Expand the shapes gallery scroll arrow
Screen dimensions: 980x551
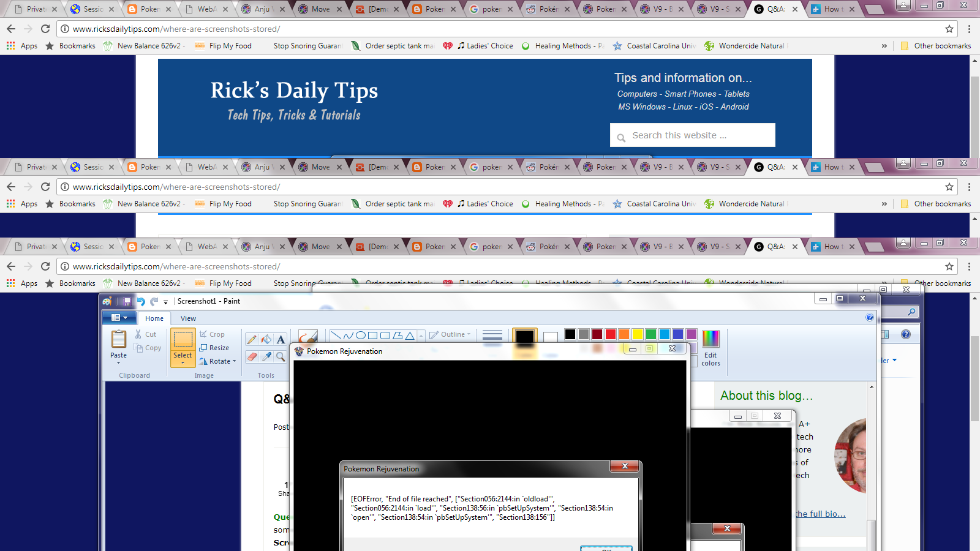pos(421,335)
